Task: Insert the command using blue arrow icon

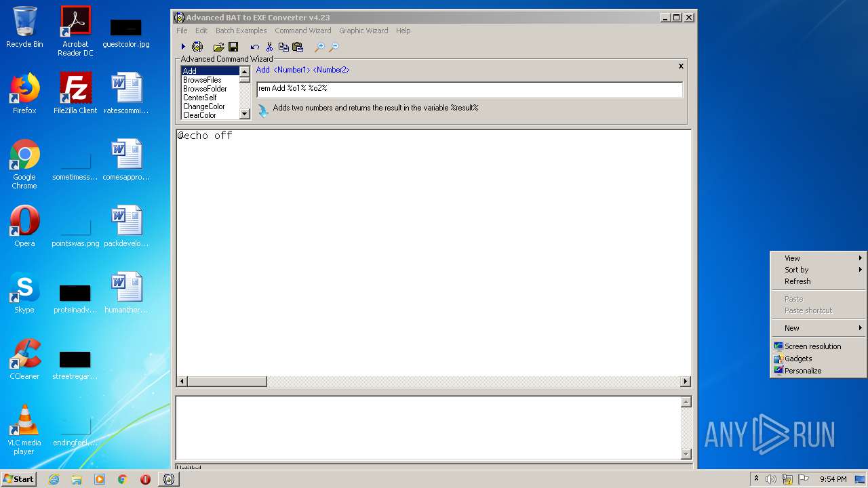Action: 263,110
